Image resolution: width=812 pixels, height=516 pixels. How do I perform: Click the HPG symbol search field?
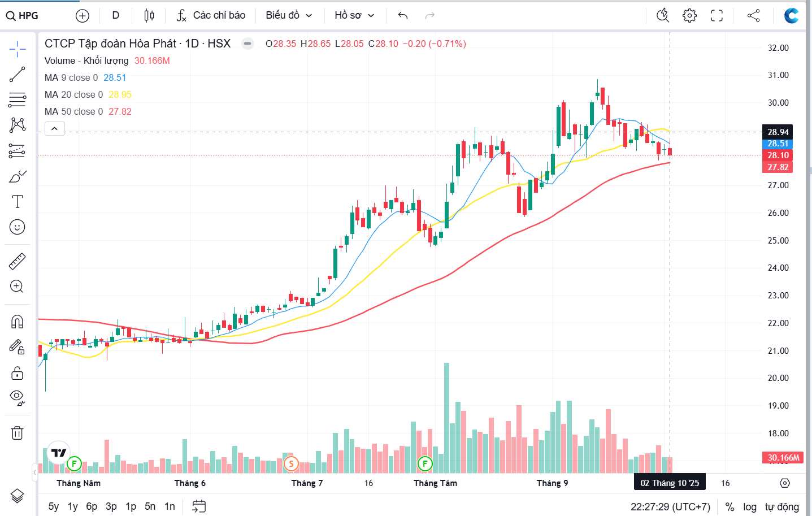[x=23, y=15]
